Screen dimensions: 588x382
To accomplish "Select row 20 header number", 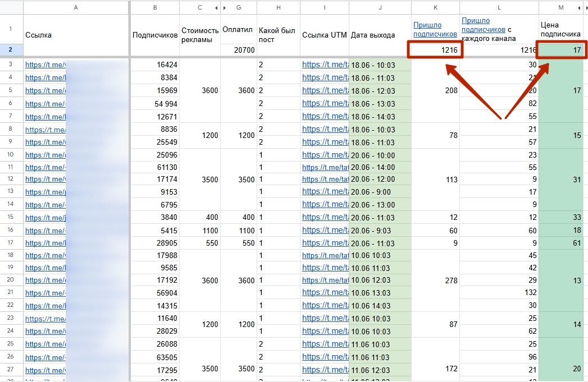I will 11,280.
